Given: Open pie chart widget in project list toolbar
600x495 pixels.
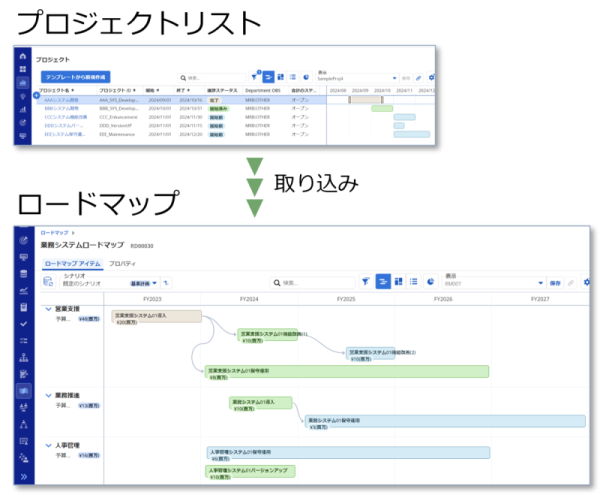Looking at the screenshot, I should point(306,77).
